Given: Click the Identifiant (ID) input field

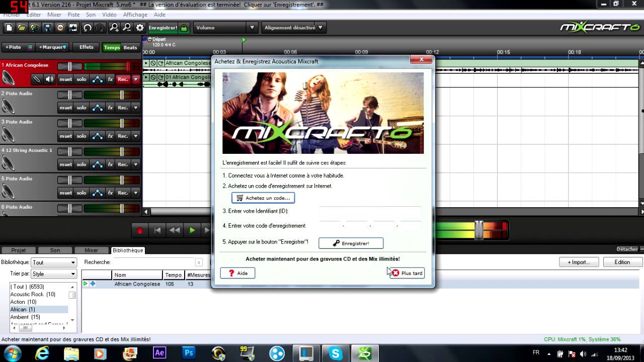Looking at the screenshot, I should point(370,211).
